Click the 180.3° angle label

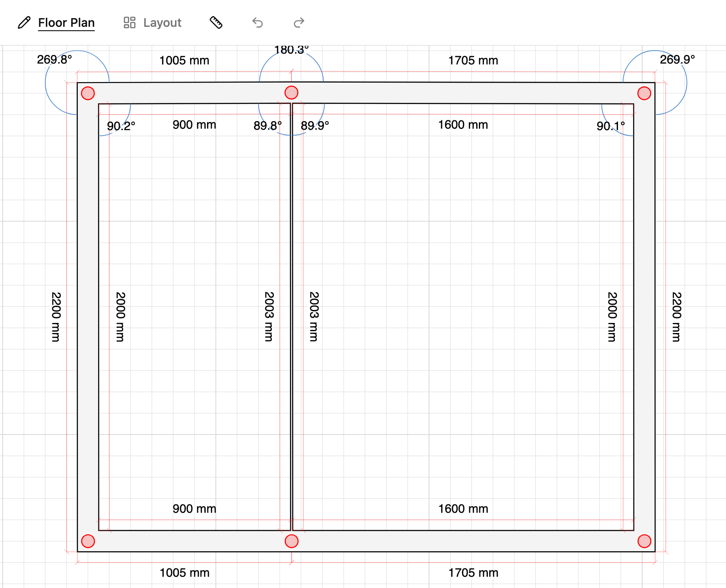(x=292, y=50)
